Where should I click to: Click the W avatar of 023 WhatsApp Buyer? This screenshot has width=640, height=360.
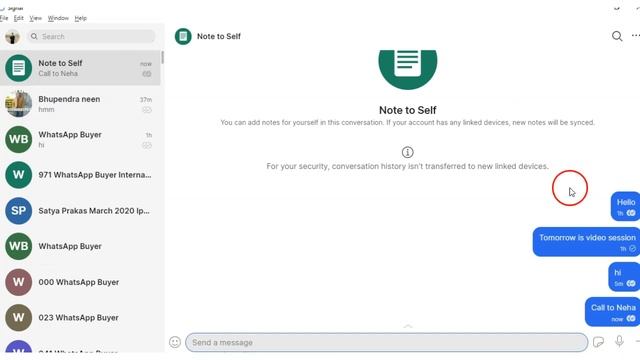(18, 318)
